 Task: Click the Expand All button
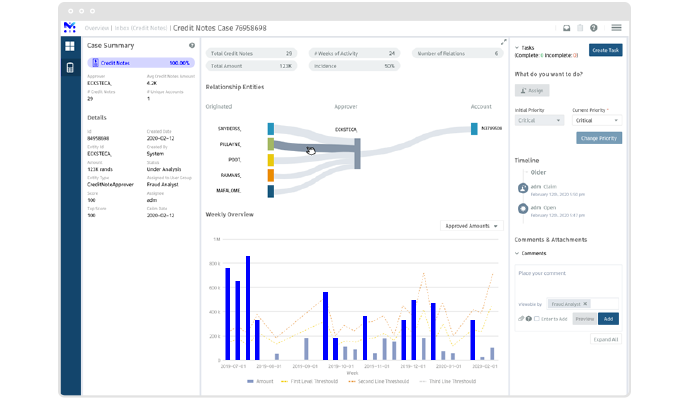click(x=606, y=339)
